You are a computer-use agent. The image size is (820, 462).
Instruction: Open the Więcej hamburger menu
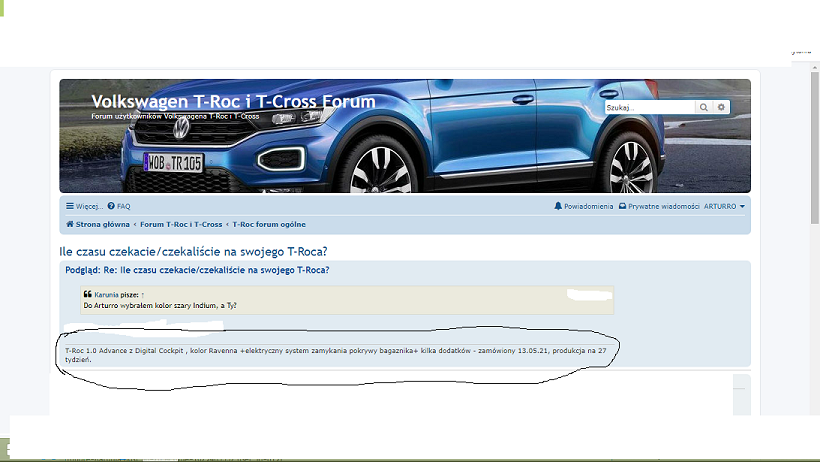tap(84, 206)
